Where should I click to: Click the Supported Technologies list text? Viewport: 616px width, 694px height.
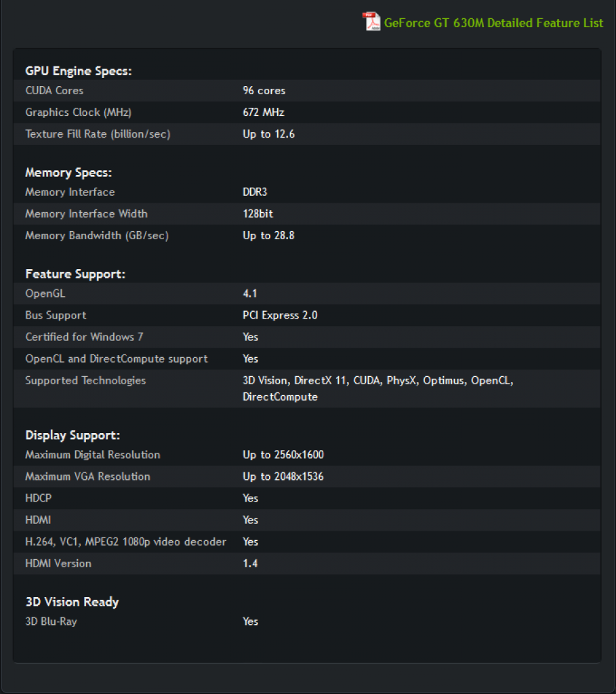pyautogui.click(x=378, y=388)
